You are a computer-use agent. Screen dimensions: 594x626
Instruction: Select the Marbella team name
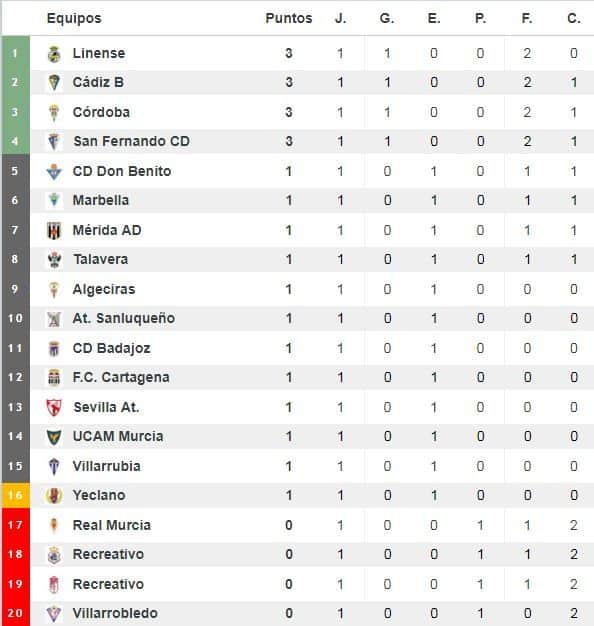(101, 200)
